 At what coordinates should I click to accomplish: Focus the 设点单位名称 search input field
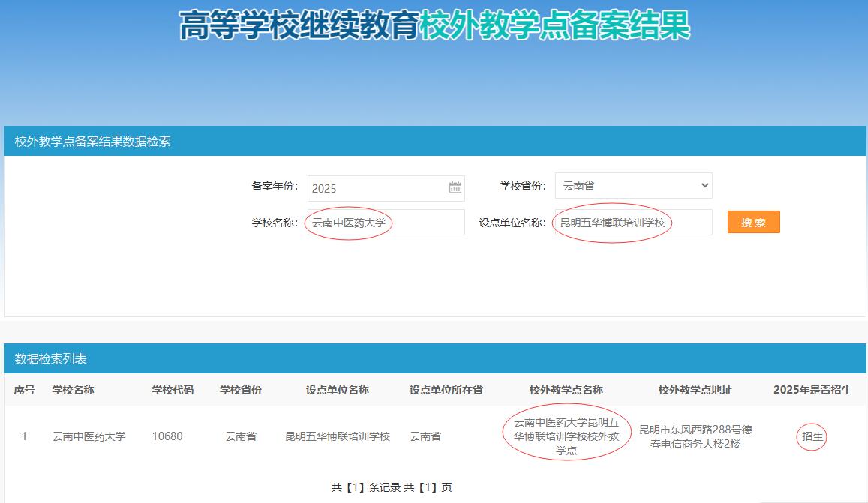(x=633, y=223)
